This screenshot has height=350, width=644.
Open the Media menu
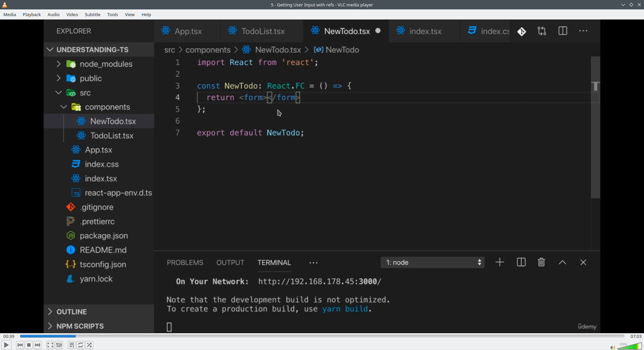10,14
